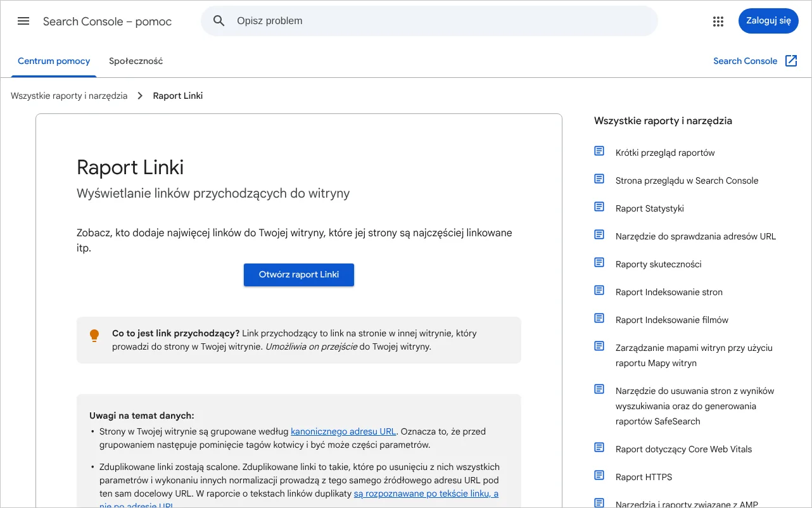Image resolution: width=812 pixels, height=508 pixels.
Task: Open the są rozpoznawane po tekście linku link
Action: point(426,493)
